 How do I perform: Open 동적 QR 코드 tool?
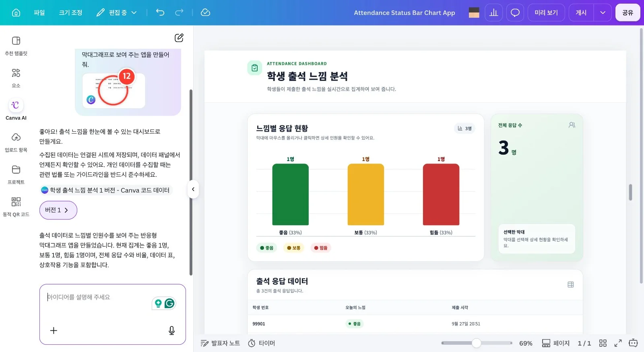pos(16,207)
